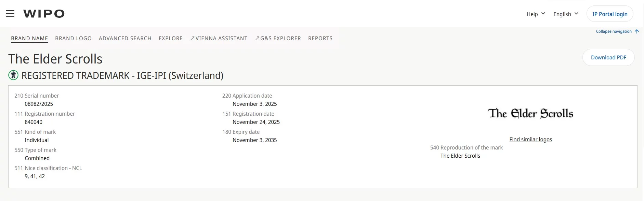
Task: Click the registration number 840040
Action: pos(34,122)
